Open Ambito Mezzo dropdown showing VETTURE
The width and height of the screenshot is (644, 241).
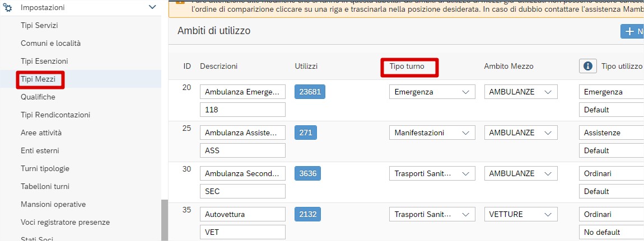(520, 214)
